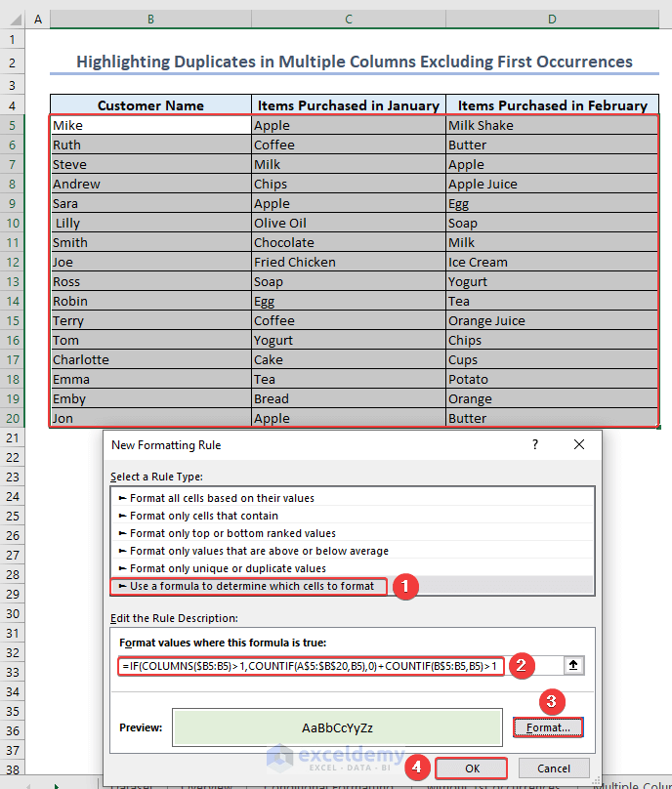Click the 'Orange' cell in Emby's row

tap(552, 398)
